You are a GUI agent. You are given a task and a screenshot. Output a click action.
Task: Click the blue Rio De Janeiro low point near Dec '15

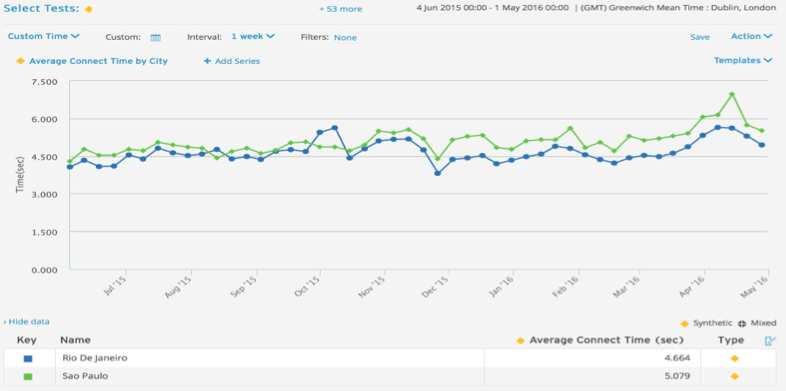[x=438, y=173]
